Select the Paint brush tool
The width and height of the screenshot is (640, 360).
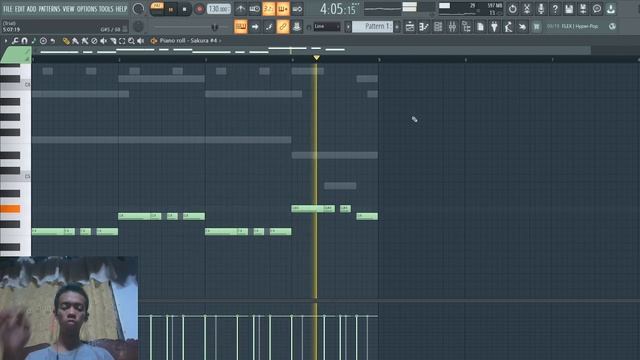tap(75, 41)
